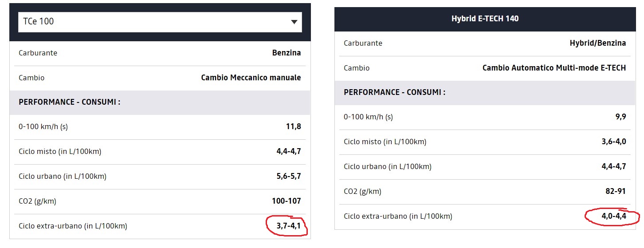
Task: Click Carburante label in the Hybrid table
Action: [363, 43]
